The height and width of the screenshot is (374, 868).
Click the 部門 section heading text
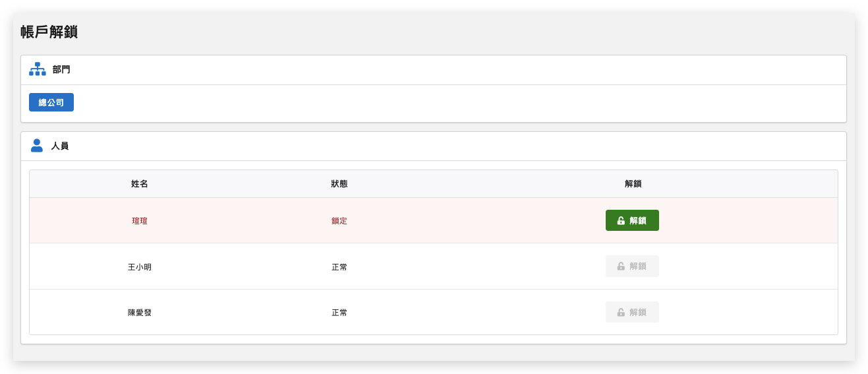click(61, 69)
